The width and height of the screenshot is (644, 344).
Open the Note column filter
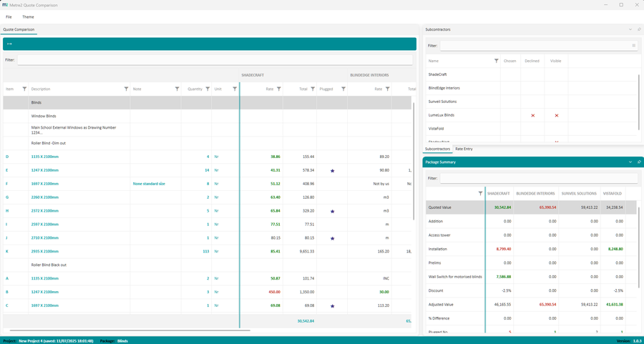[x=177, y=89]
